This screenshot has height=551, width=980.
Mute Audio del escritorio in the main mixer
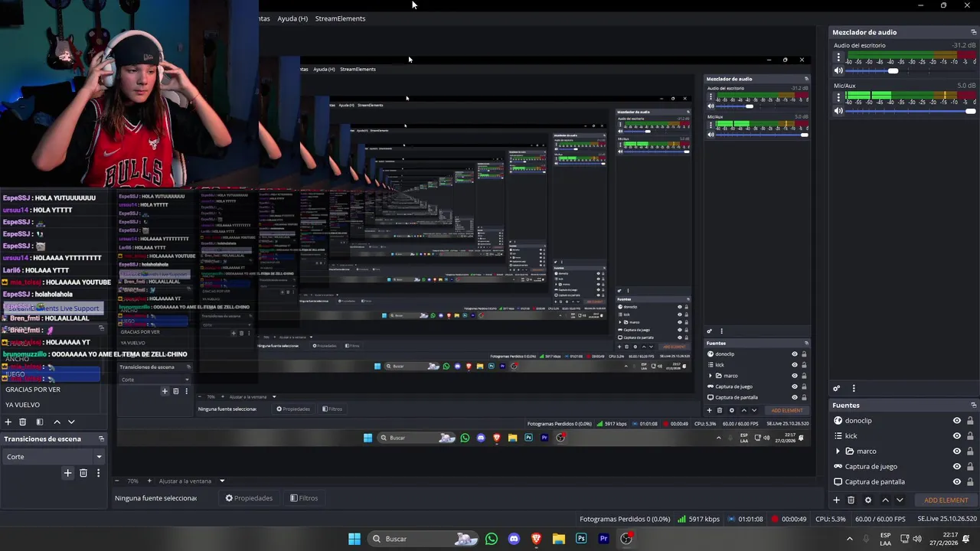click(x=838, y=70)
